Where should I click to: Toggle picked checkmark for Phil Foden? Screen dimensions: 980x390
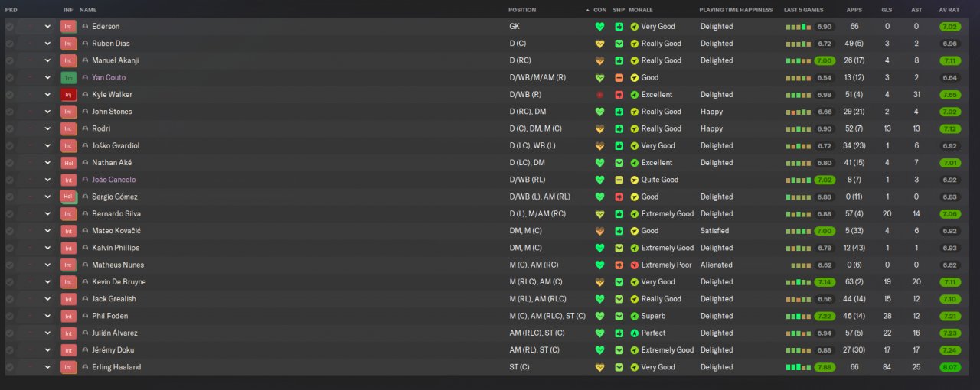(x=9, y=316)
